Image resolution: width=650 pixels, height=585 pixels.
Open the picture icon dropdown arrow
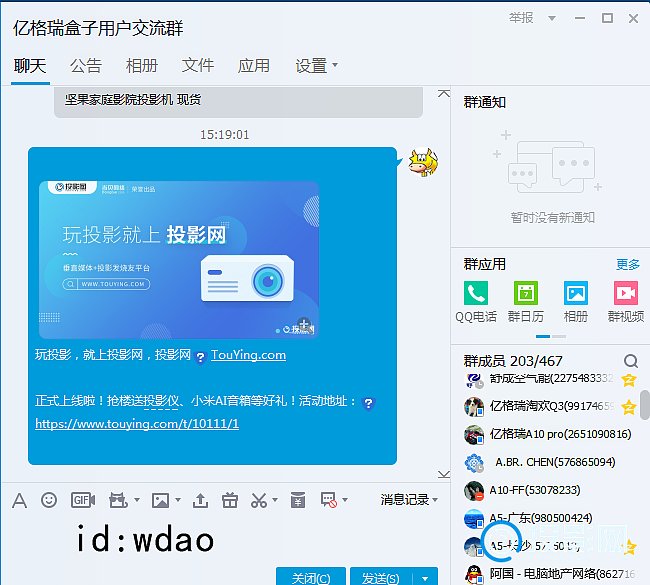(x=178, y=500)
